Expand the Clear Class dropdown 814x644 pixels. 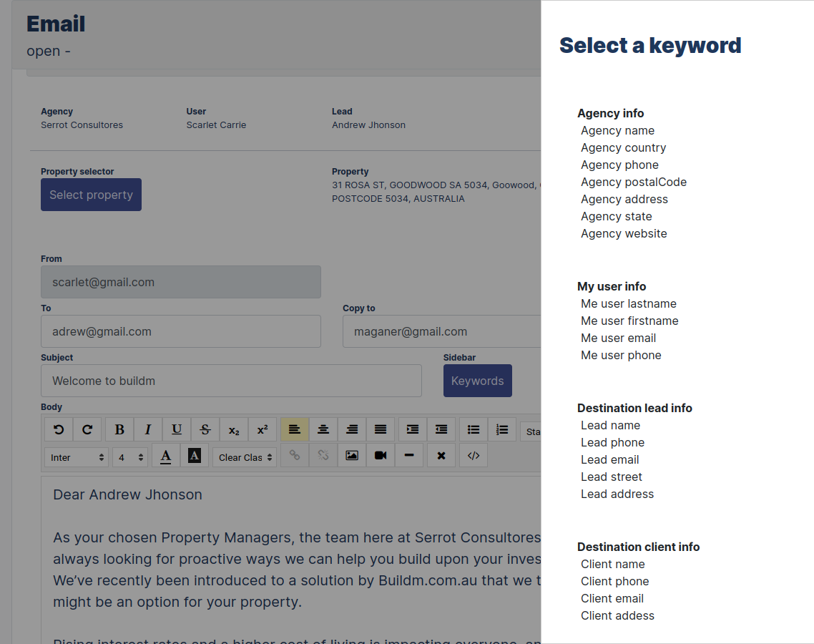pos(245,455)
